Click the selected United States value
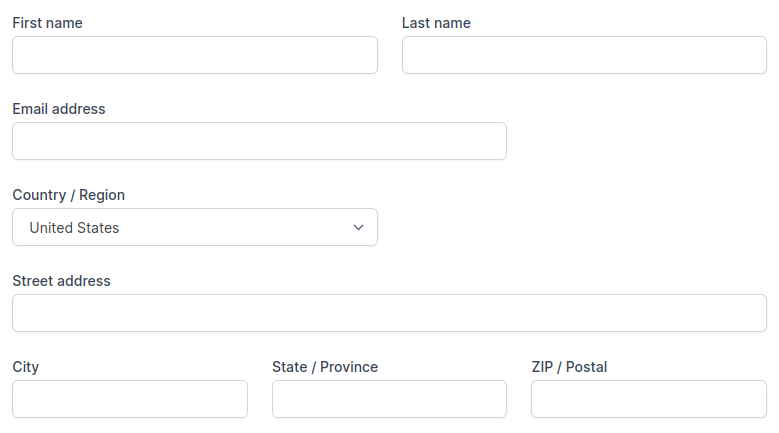This screenshot has width=779, height=433. tap(74, 228)
